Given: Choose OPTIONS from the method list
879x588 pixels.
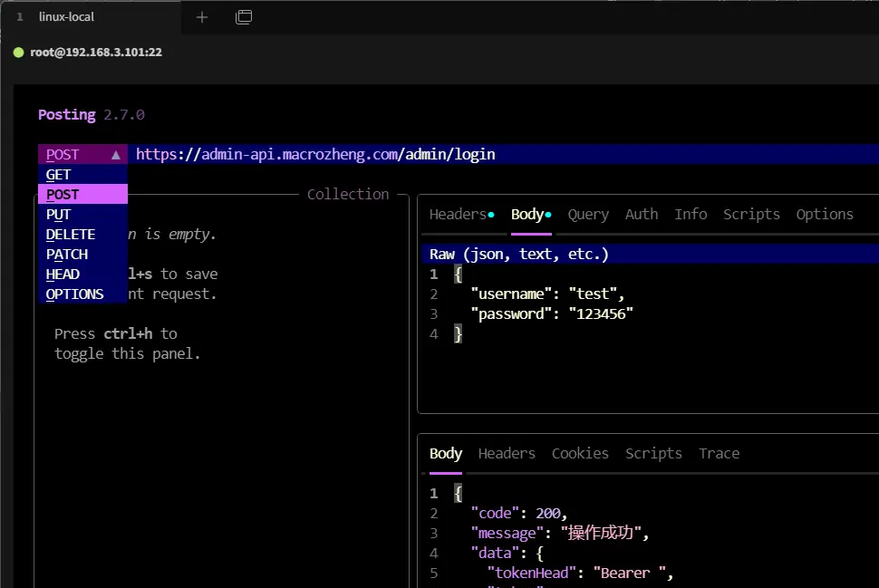Looking at the screenshot, I should point(74,294).
